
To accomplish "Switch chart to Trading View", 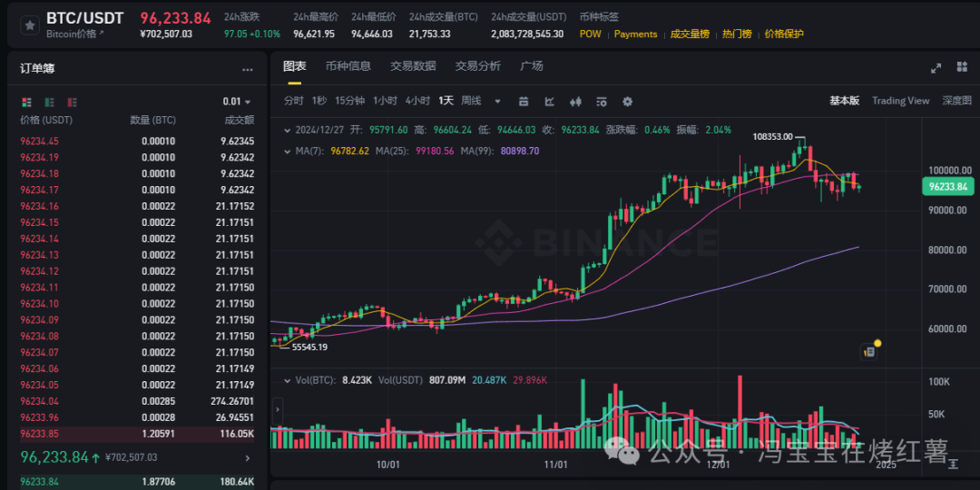I will pyautogui.click(x=901, y=101).
